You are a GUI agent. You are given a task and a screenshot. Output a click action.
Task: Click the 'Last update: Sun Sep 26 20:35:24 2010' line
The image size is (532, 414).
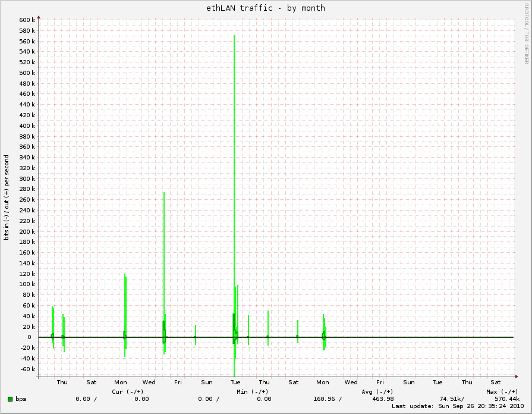(x=458, y=406)
